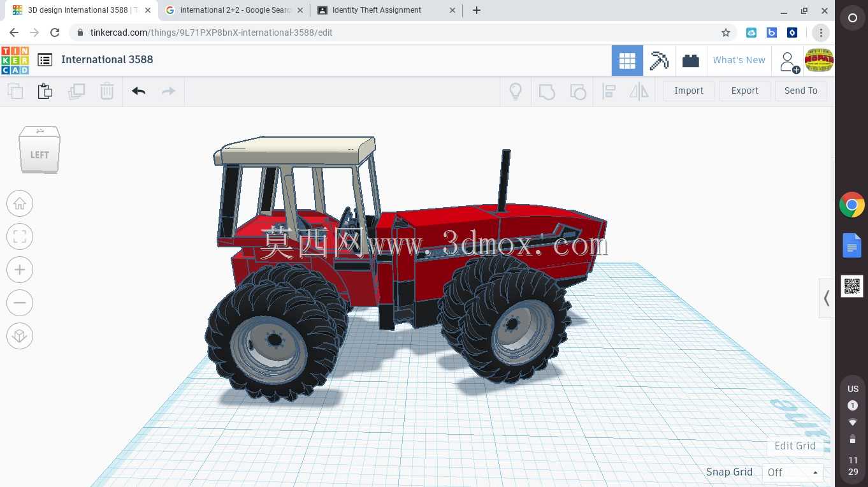
Task: Reload the page
Action: [x=55, y=33]
